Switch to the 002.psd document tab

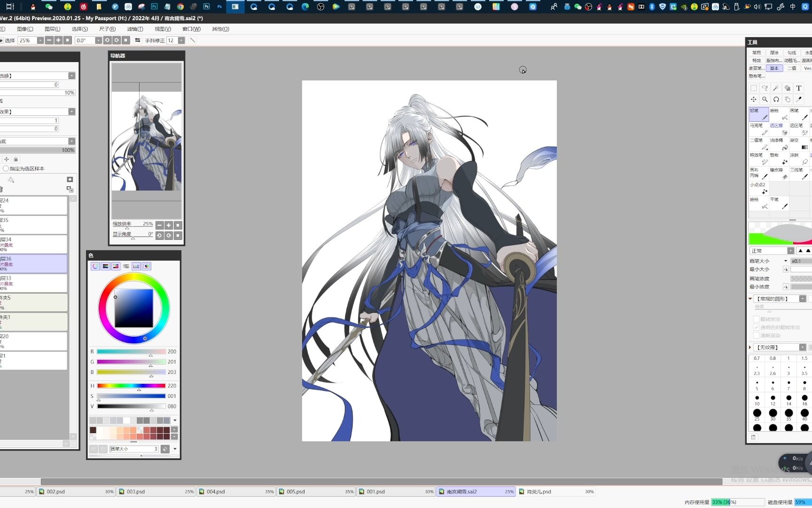76,492
